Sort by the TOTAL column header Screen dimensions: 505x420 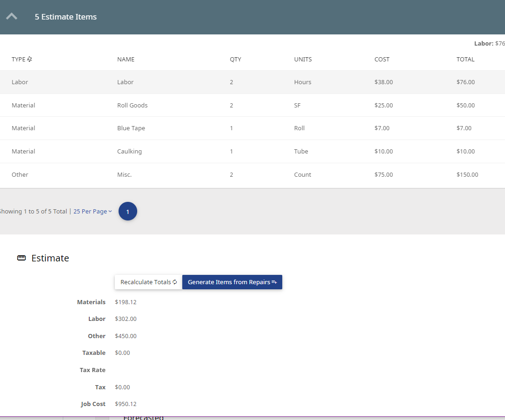click(465, 59)
